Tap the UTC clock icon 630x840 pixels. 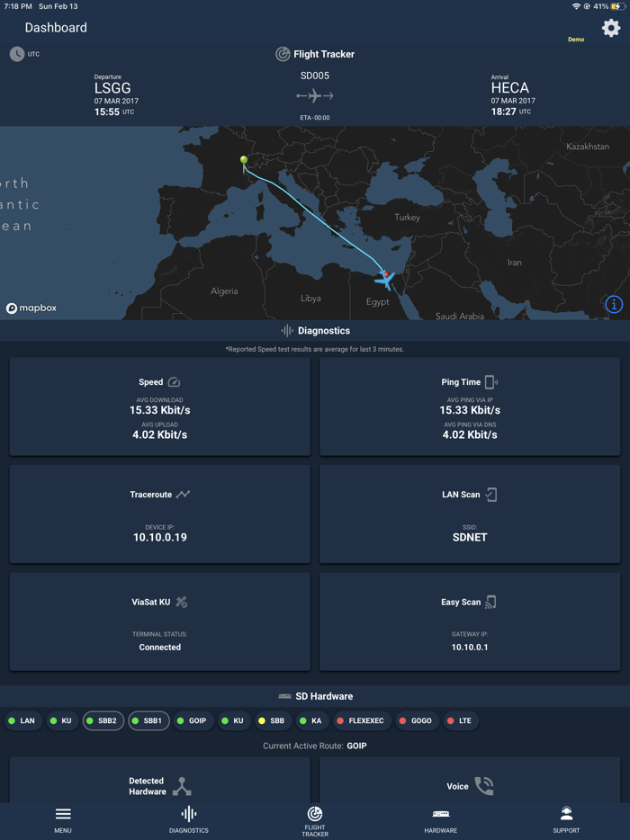point(17,54)
